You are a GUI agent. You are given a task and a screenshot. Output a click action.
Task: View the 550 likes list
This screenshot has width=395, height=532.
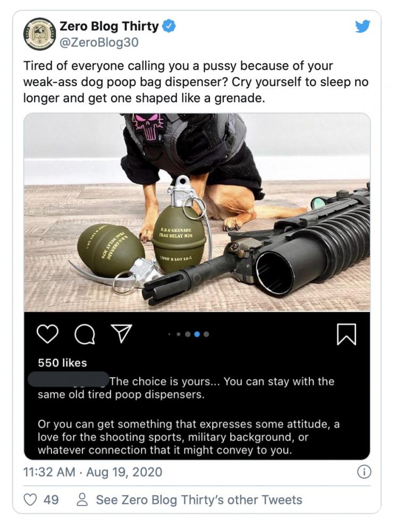click(62, 363)
